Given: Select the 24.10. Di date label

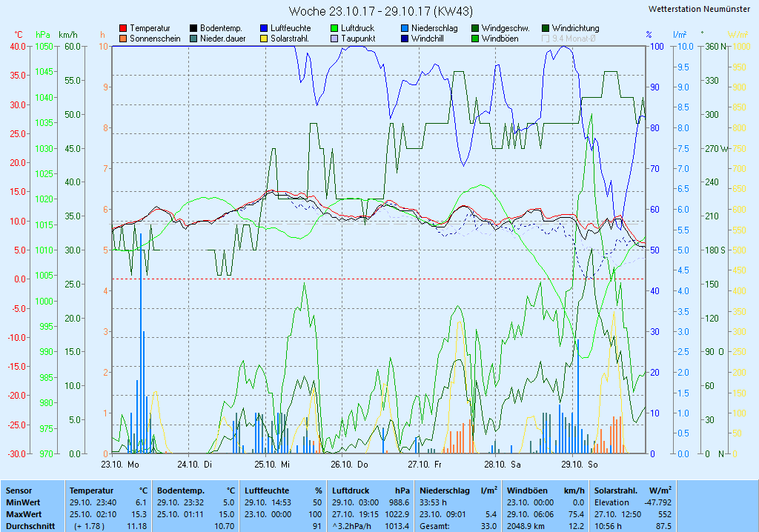Looking at the screenshot, I should tap(195, 465).
